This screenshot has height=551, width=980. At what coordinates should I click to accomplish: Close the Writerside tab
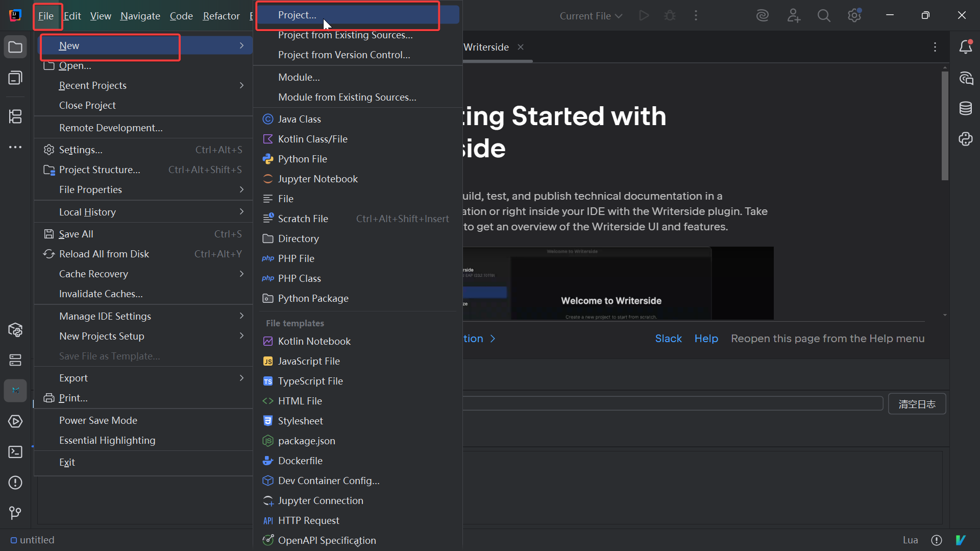point(521,47)
